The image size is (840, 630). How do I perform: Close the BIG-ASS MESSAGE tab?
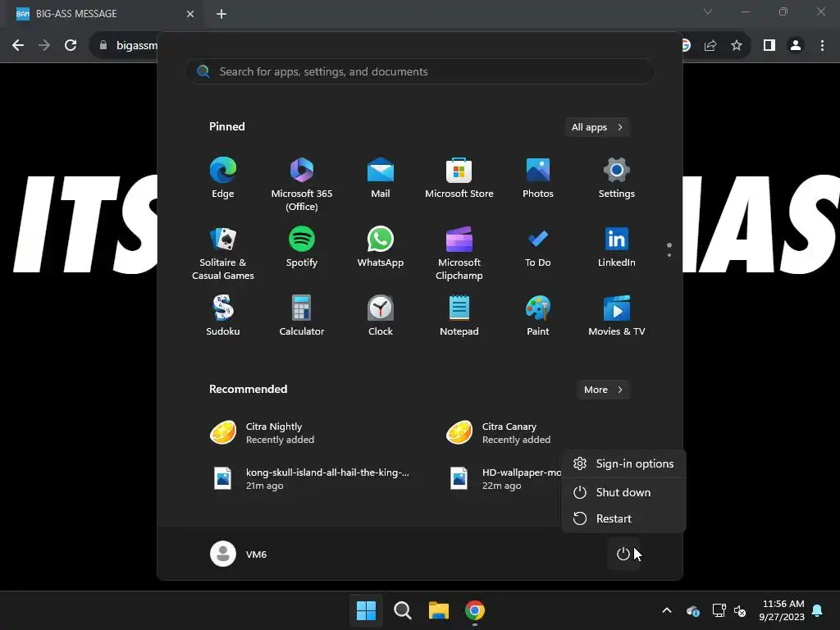coord(190,14)
